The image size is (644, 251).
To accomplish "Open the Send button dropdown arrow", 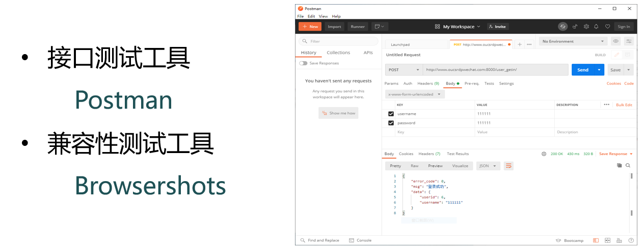I will [599, 70].
